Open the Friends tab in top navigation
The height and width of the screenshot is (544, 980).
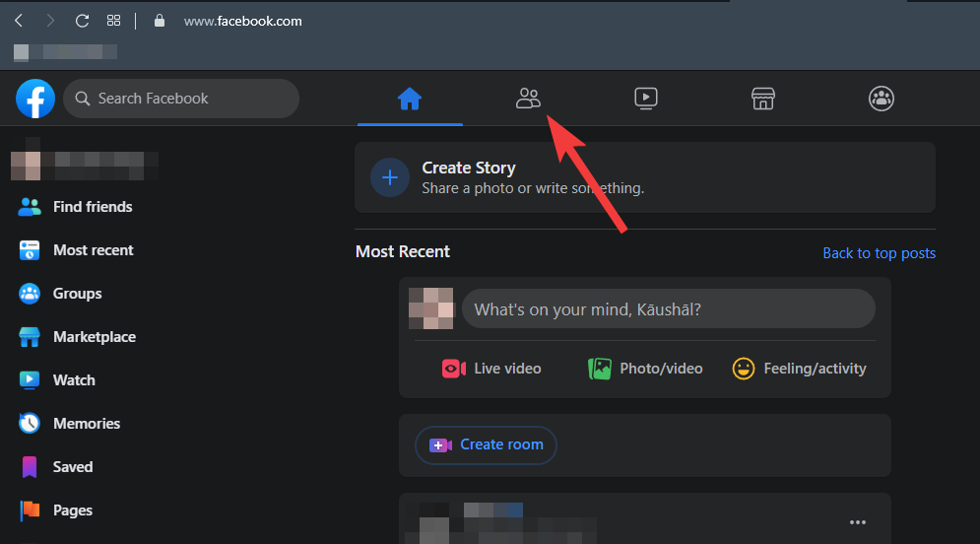(x=528, y=99)
